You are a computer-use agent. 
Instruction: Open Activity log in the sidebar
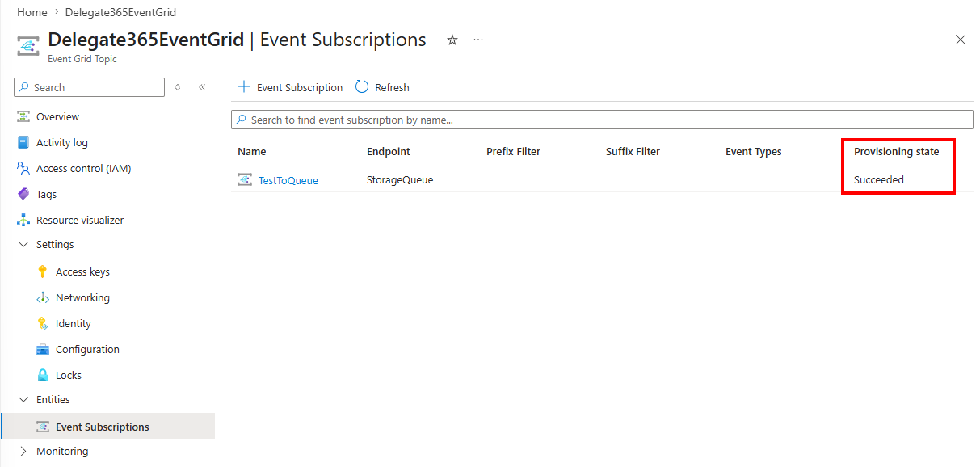[x=62, y=143]
